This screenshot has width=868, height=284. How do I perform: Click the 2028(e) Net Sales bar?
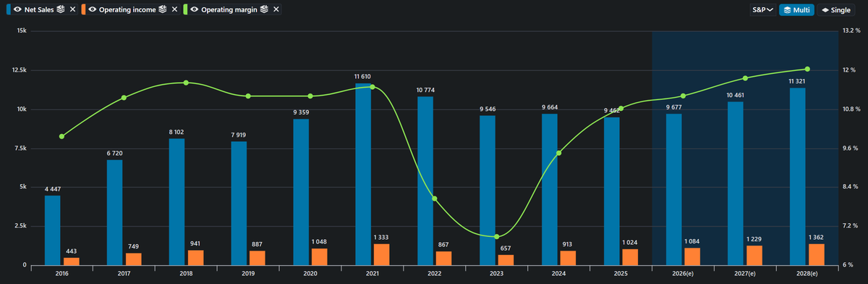click(798, 176)
